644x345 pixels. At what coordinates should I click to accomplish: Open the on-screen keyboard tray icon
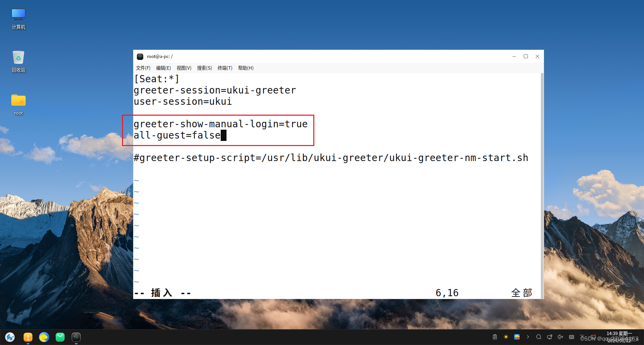point(572,337)
